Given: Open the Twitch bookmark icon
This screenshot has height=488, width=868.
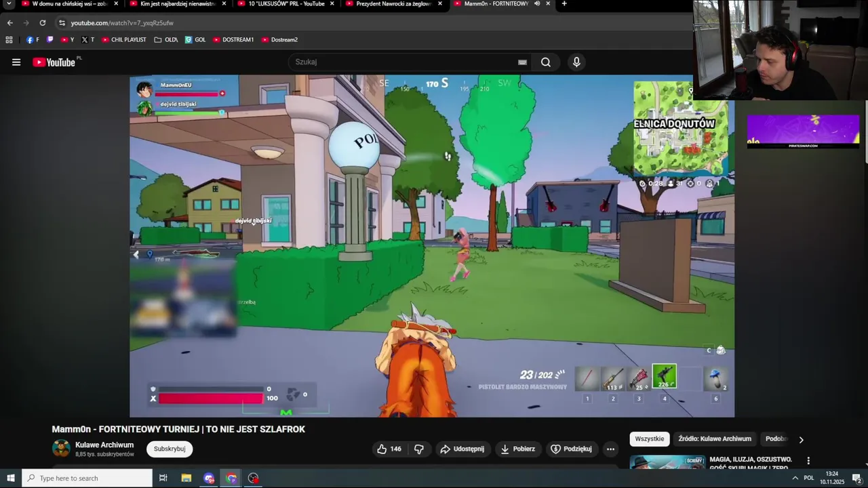Looking at the screenshot, I should click(x=50, y=40).
